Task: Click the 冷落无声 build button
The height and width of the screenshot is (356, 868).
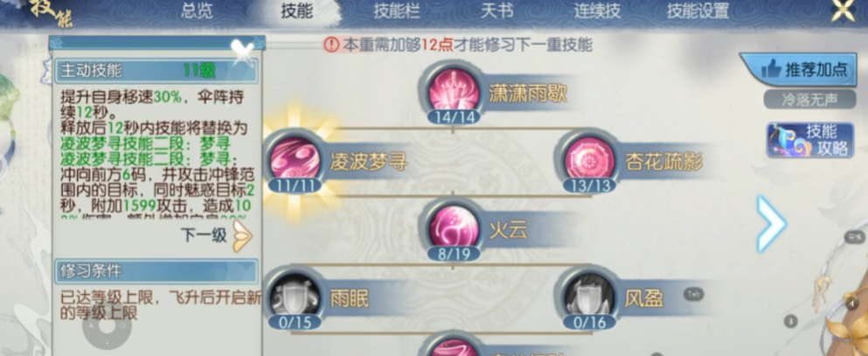Action: (810, 99)
